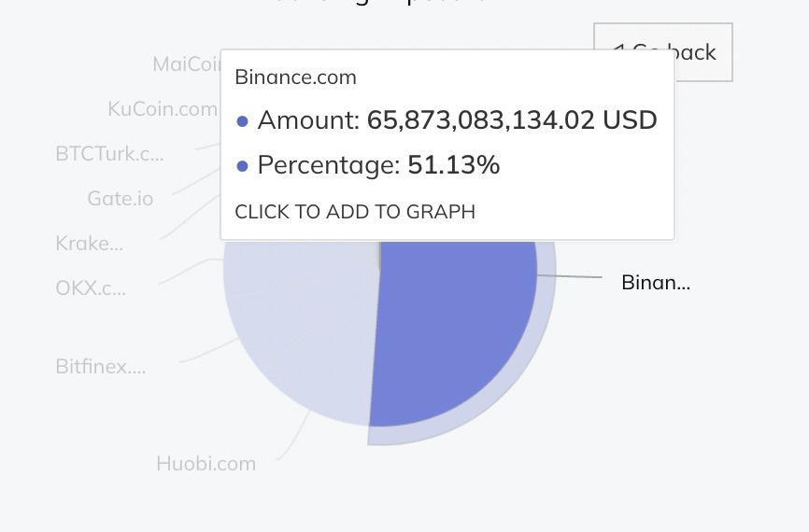
Task: Select the KuCoin.com exchange label
Action: click(163, 108)
